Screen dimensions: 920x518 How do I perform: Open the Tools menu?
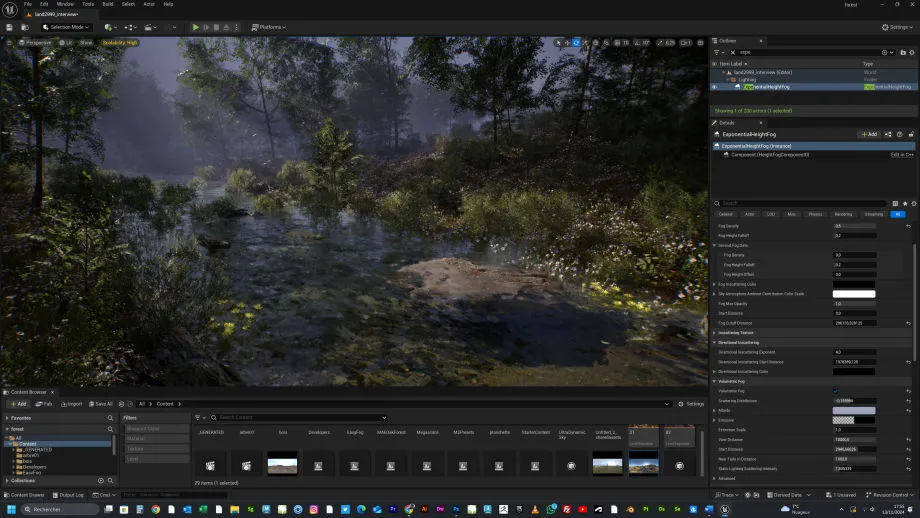click(x=88, y=4)
